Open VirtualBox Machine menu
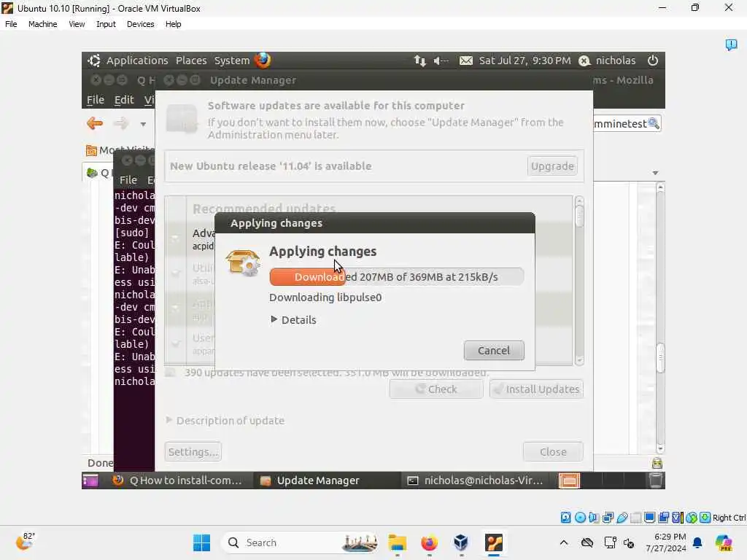The width and height of the screenshot is (747, 560). tap(42, 24)
